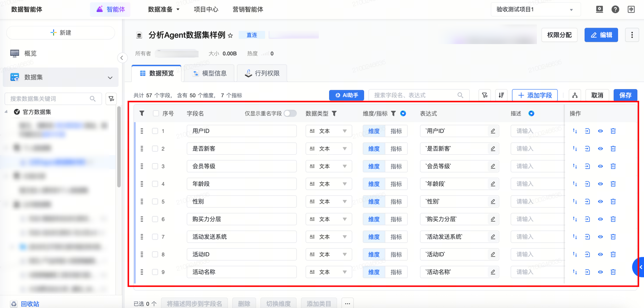Image resolution: width=644 pixels, height=308 pixels.
Task: Open the help question mark icon
Action: (615, 10)
